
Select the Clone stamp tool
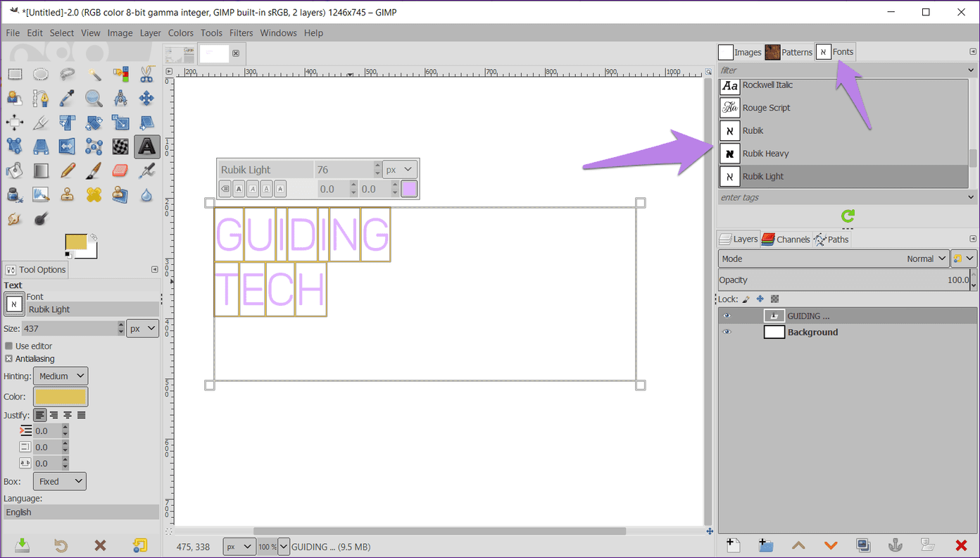click(68, 194)
